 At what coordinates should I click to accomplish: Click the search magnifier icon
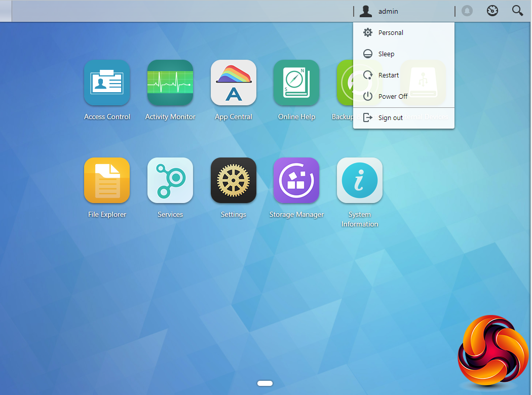coord(517,11)
